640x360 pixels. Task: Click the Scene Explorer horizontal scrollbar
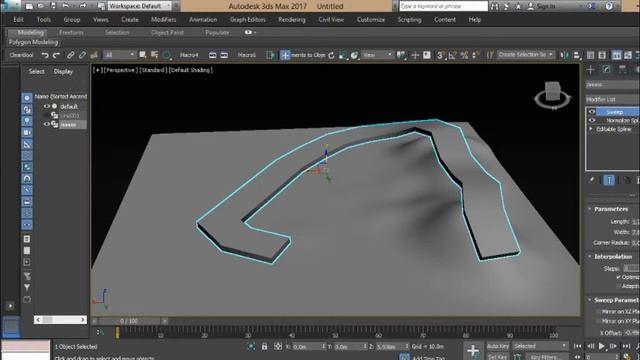(60, 320)
